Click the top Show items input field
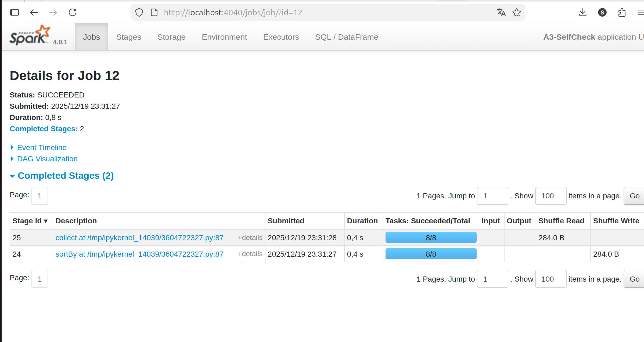The image size is (644, 342). [550, 196]
